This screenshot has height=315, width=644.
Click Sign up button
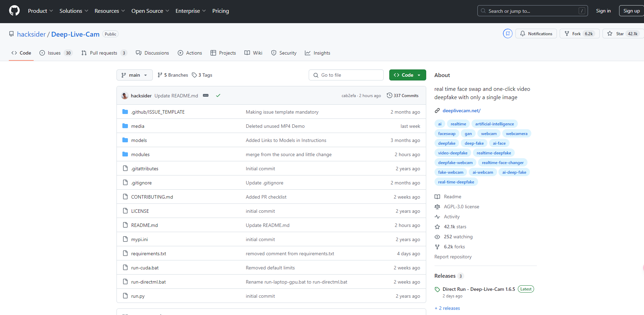pyautogui.click(x=631, y=11)
